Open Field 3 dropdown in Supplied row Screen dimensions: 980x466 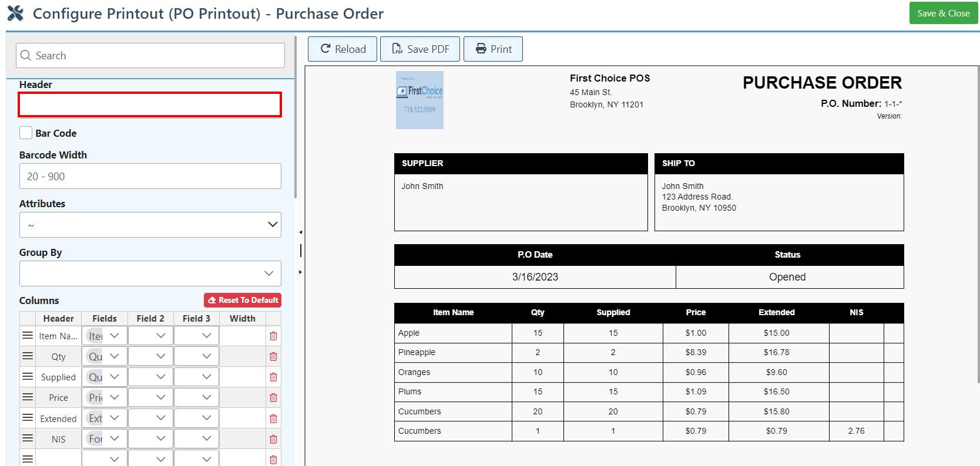[196, 377]
